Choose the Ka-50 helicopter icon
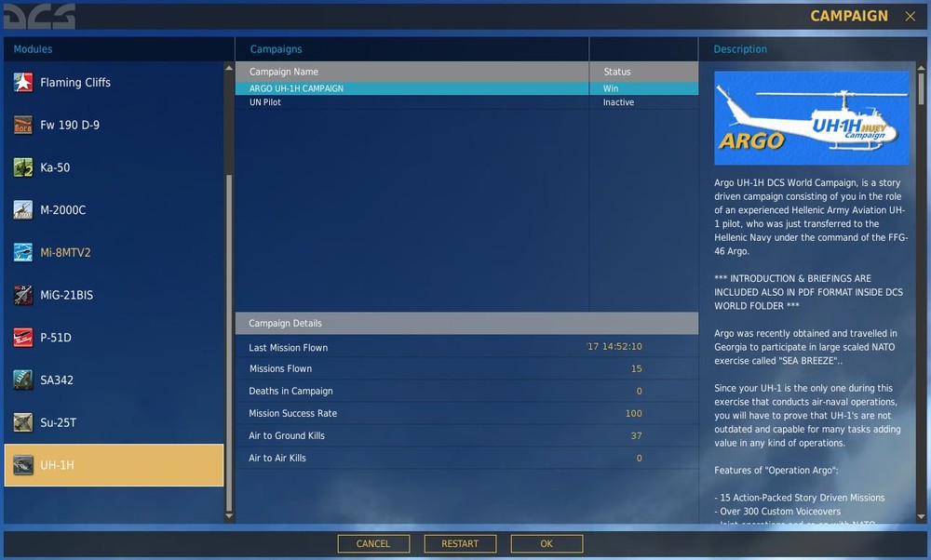This screenshot has height=560, width=931. [x=23, y=167]
